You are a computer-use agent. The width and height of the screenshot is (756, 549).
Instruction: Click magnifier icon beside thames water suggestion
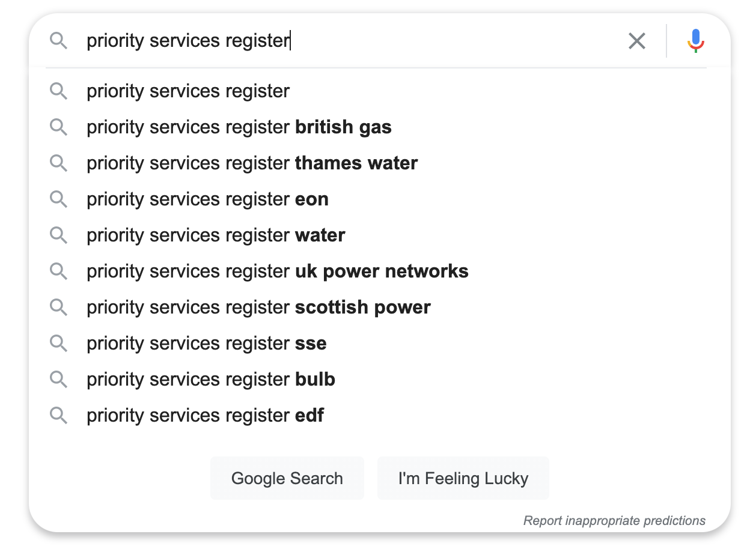coord(58,163)
